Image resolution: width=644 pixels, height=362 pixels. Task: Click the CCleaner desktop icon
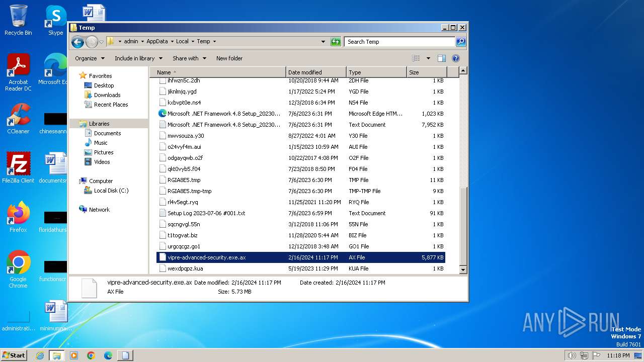coord(18,119)
